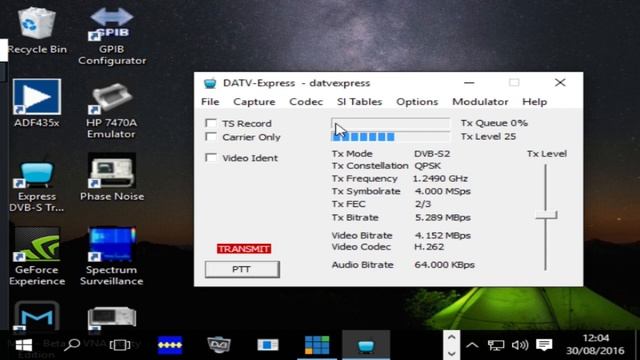Enable the Carrier Only checkbox
Image resolution: width=640 pixels, height=360 pixels.
point(211,137)
